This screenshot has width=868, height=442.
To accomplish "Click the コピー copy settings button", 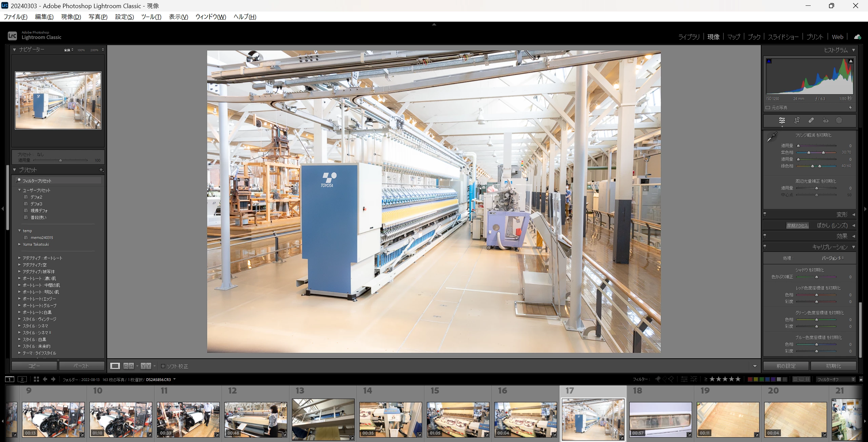I will click(x=34, y=366).
